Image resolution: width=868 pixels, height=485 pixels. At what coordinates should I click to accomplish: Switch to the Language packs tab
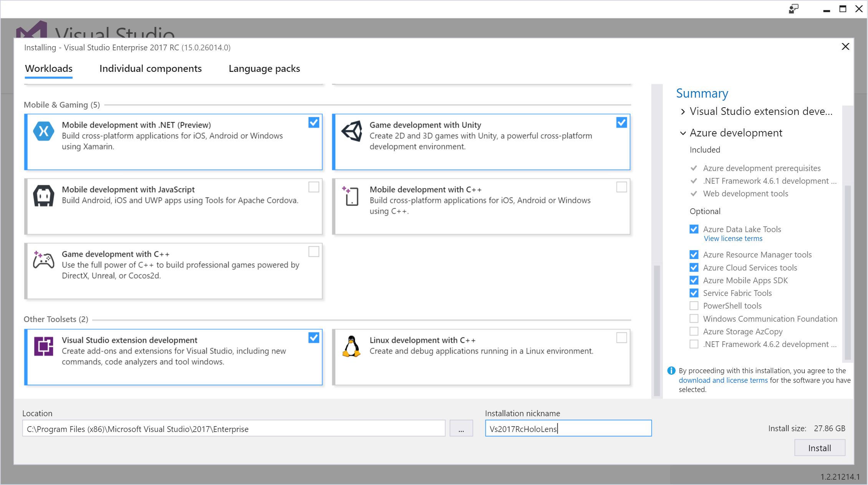point(264,68)
